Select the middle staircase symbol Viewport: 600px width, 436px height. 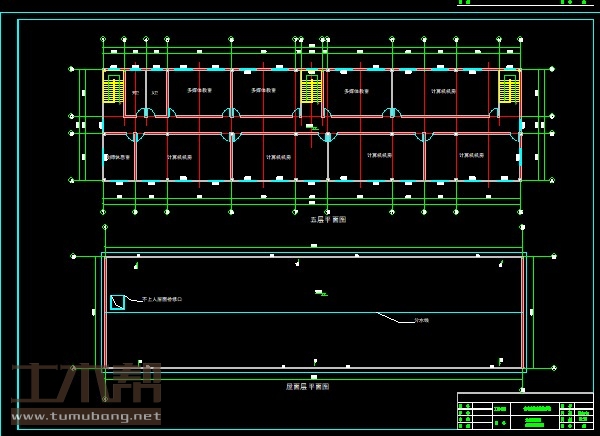click(x=311, y=90)
